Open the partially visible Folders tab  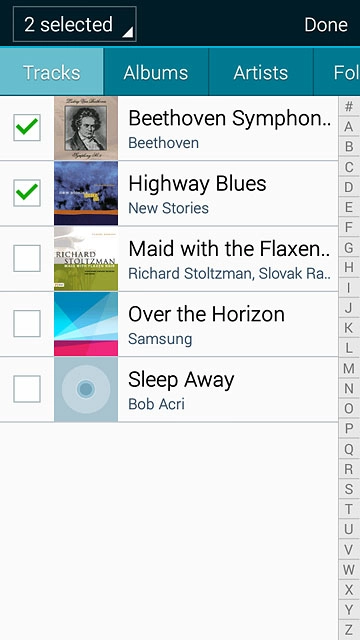pyautogui.click(x=337, y=72)
